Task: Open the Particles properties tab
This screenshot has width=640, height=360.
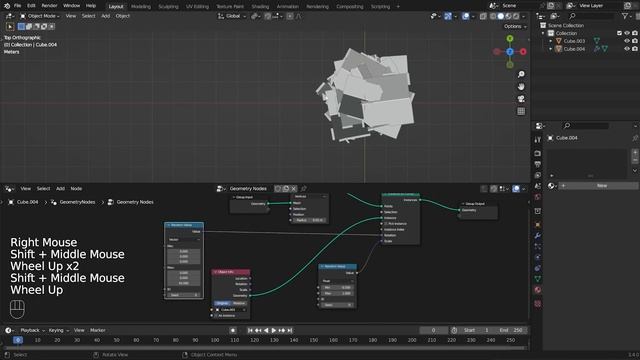Action: pos(538,247)
